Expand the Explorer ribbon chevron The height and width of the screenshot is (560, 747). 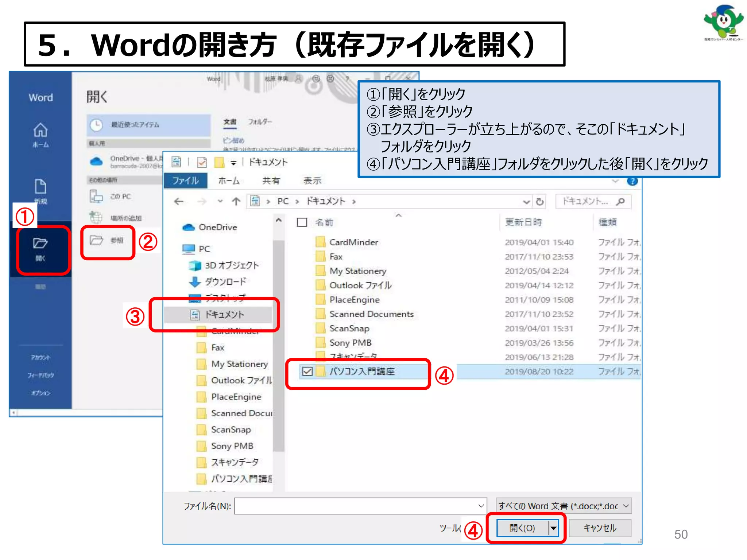click(615, 181)
